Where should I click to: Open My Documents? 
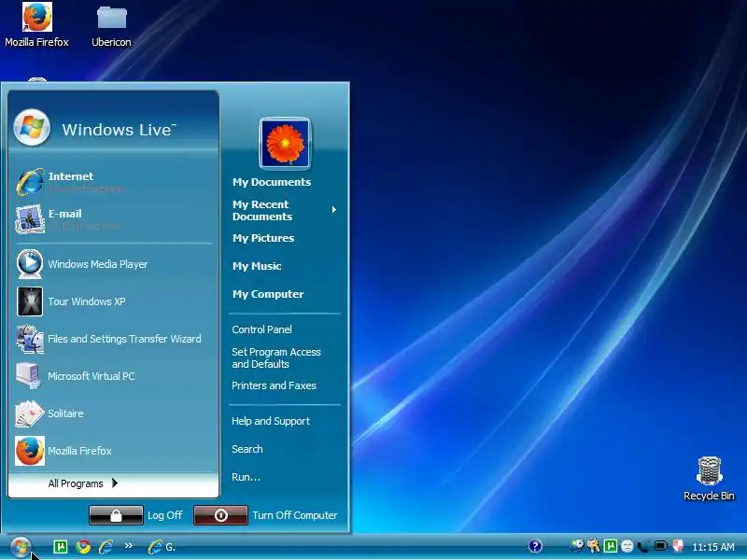[272, 182]
